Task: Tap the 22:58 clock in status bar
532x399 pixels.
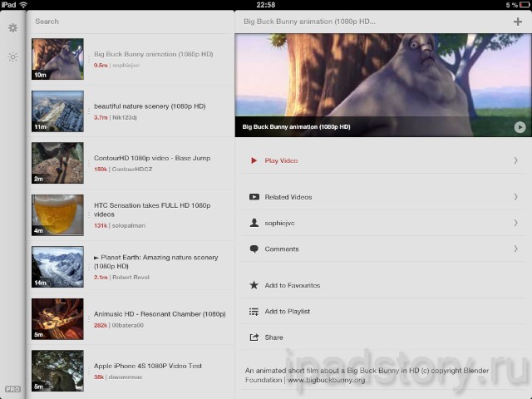Action: (x=266, y=5)
